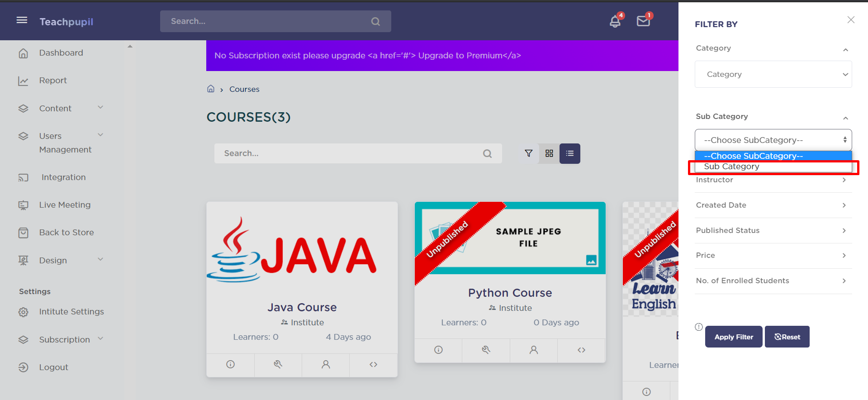Open the mail messages icon
This screenshot has height=400, width=868.
(x=643, y=21)
